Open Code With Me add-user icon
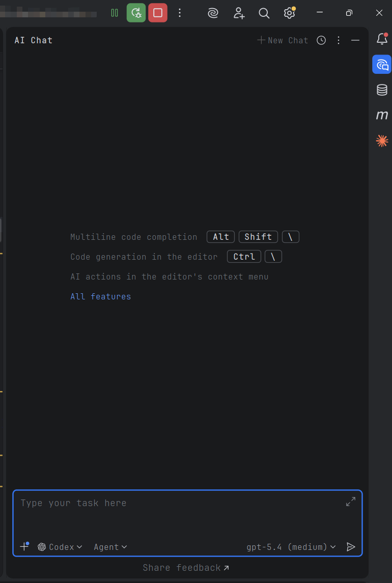Image resolution: width=392 pixels, height=583 pixels. [239, 13]
